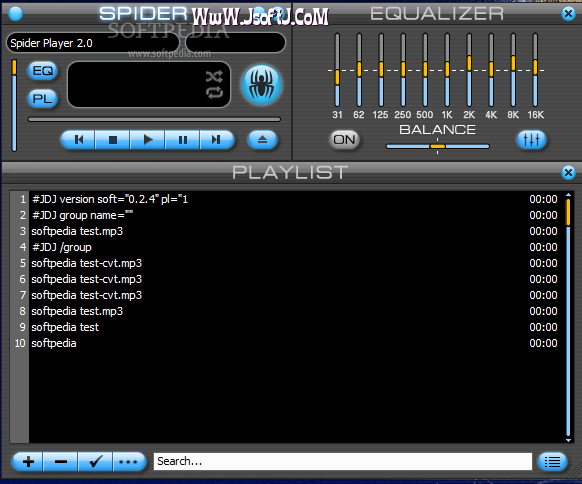The height and width of the screenshot is (484, 582).
Task: Play the current track
Action: [x=147, y=140]
